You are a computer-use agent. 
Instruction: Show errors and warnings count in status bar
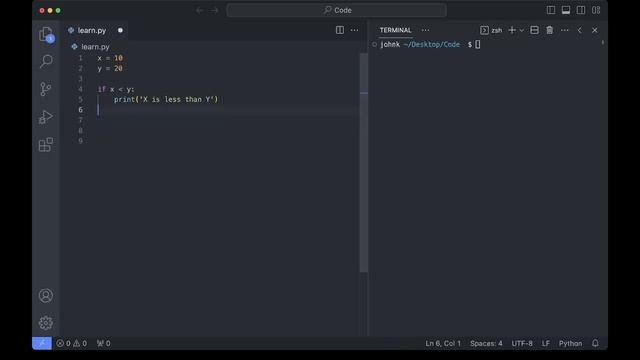(x=71, y=343)
